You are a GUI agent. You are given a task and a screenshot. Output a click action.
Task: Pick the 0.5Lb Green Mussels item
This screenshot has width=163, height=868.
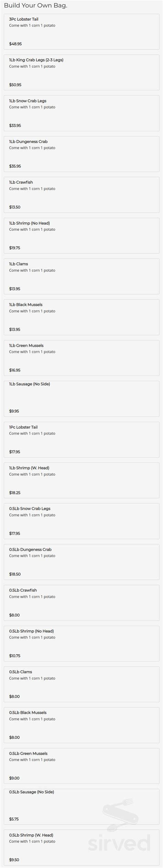click(x=81, y=766)
